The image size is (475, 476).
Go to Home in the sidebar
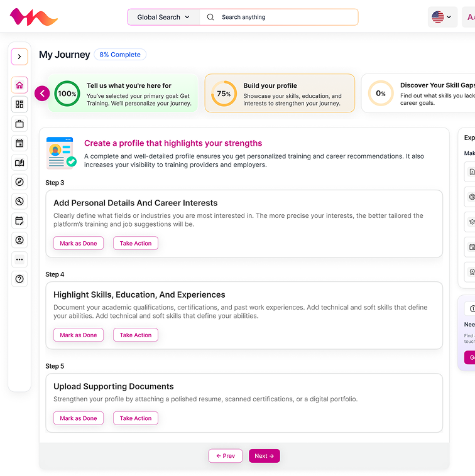coord(19,85)
